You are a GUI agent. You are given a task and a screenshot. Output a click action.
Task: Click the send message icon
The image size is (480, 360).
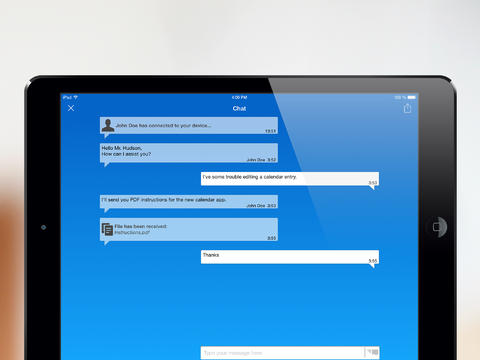coord(373,352)
